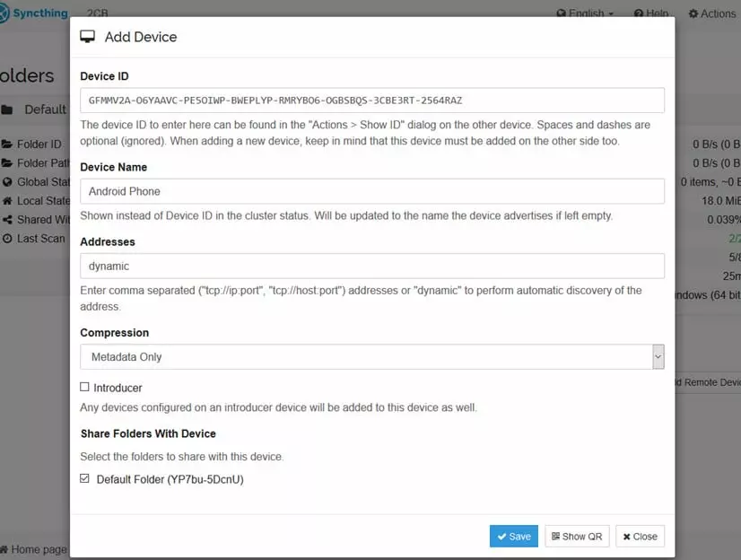Expand the Actions menu
The height and width of the screenshot is (560, 741).
[712, 13]
